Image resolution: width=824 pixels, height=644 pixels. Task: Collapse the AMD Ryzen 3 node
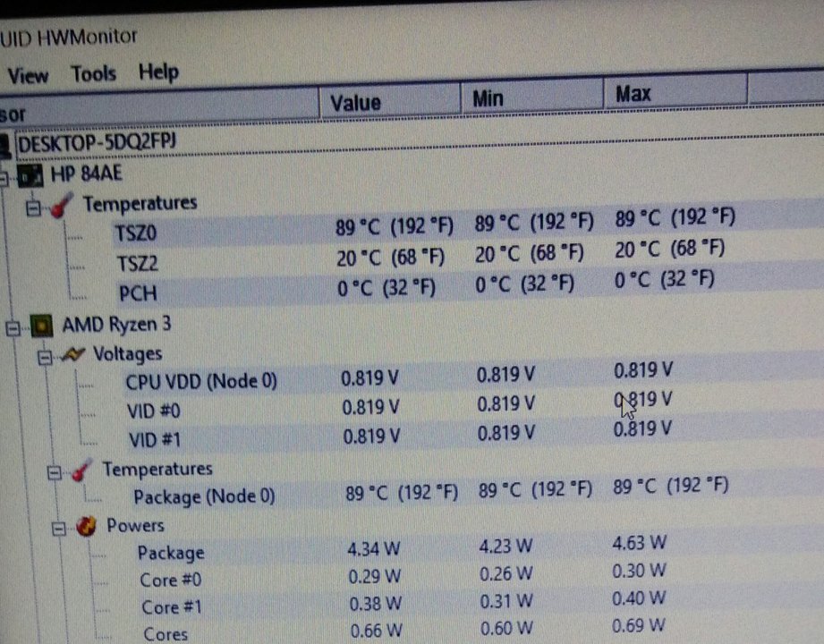point(13,329)
